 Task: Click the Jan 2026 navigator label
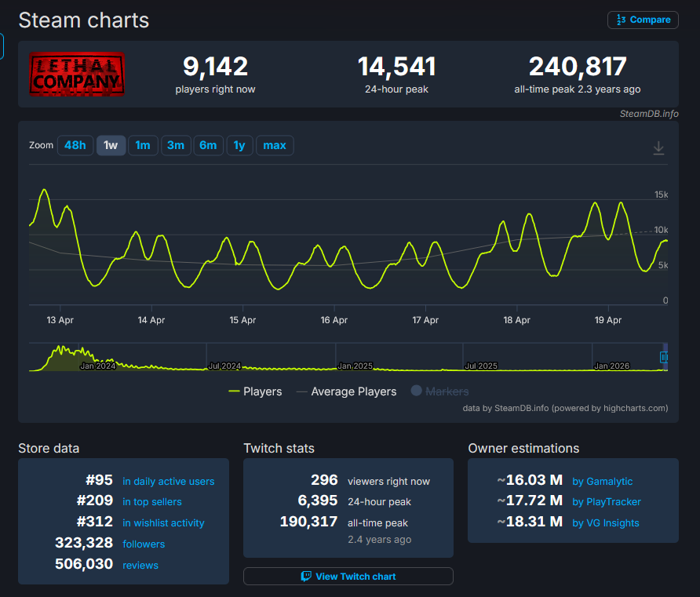click(x=611, y=366)
